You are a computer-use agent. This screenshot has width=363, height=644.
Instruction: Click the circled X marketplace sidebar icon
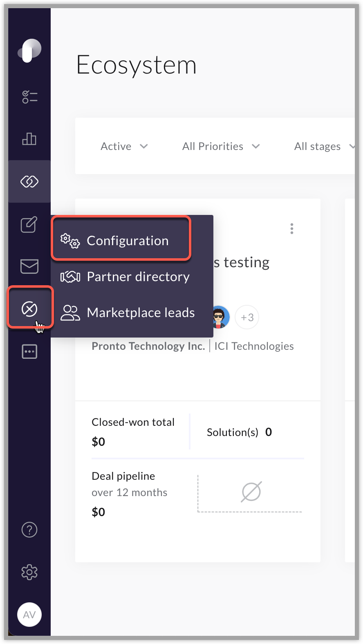click(x=29, y=309)
